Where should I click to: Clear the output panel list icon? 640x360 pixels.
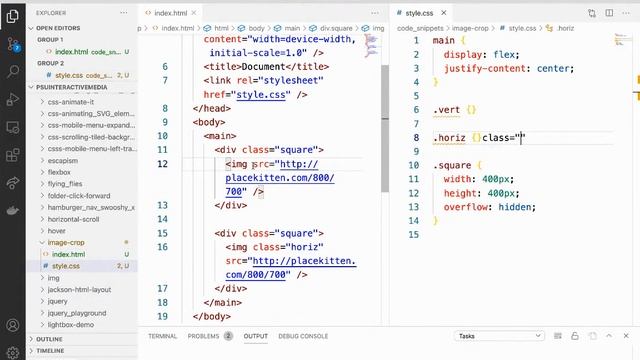[x=558, y=336]
